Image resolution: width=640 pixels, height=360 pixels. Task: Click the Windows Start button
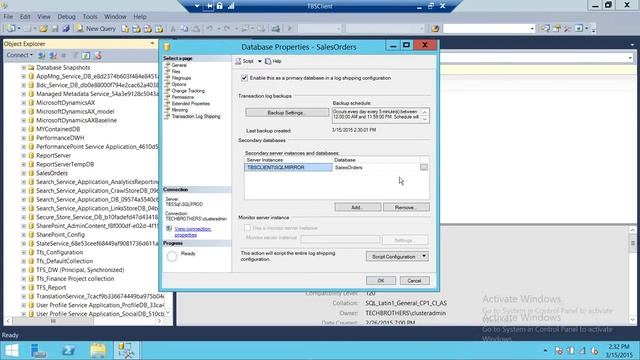point(11,350)
